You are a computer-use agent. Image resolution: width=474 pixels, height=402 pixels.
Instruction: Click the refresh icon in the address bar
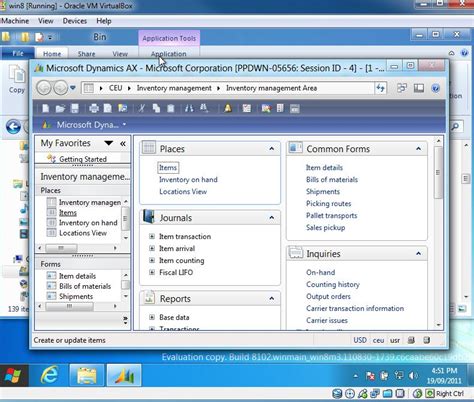click(380, 88)
